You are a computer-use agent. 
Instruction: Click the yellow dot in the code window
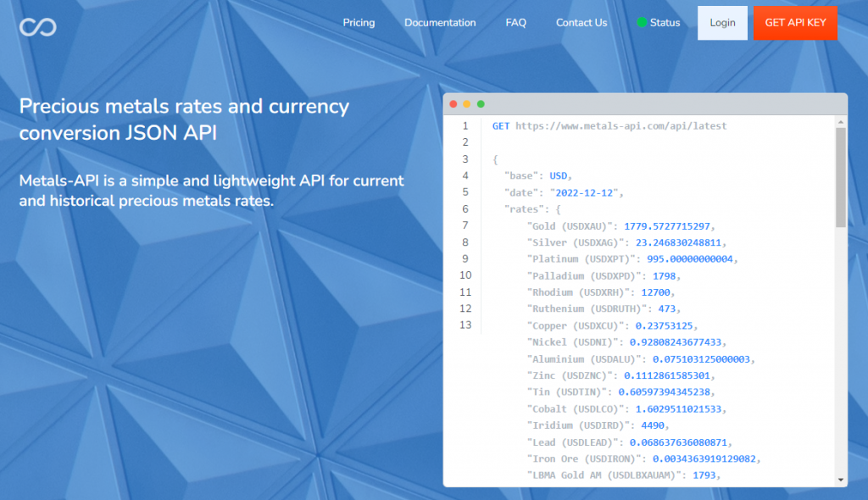[x=467, y=104]
